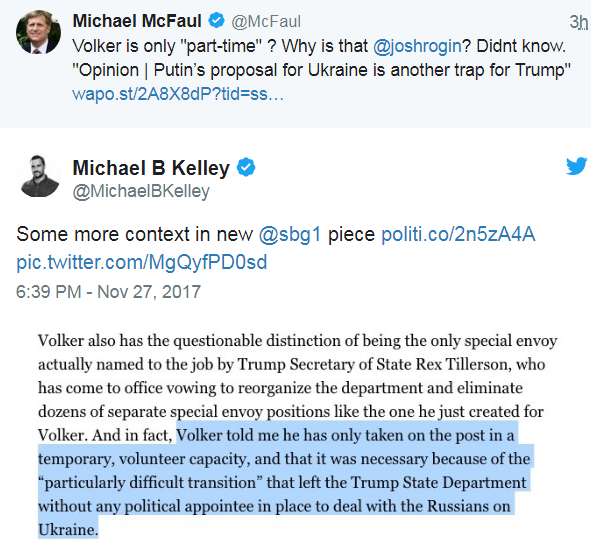Image resolution: width=591 pixels, height=544 pixels.
Task: Click the Michael McFaul display name
Action: tap(137, 21)
